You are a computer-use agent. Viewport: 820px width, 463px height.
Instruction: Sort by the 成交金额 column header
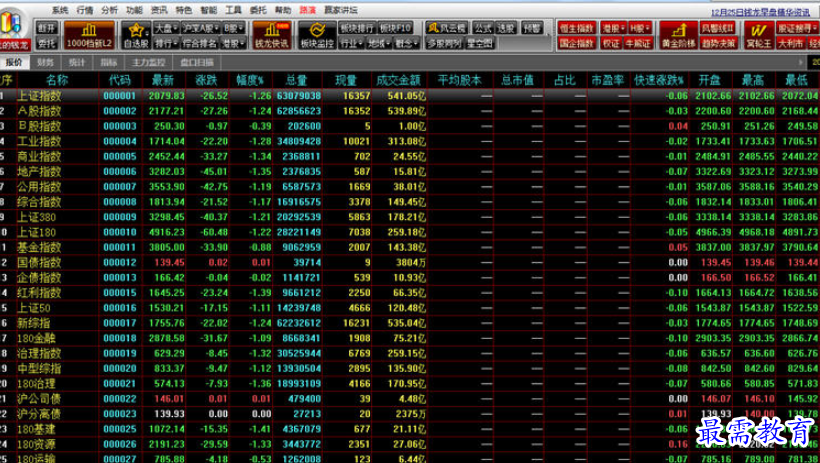(398, 80)
